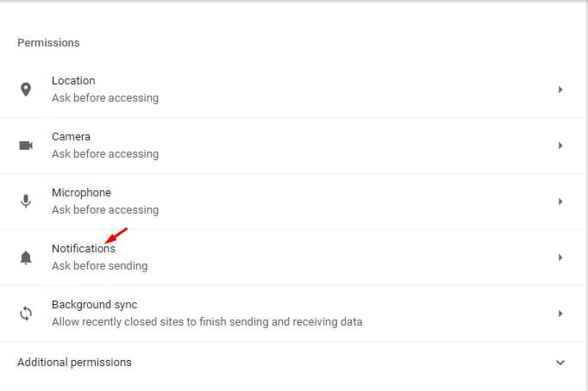Open Background sync row arrow
The image size is (588, 391).
[560, 313]
